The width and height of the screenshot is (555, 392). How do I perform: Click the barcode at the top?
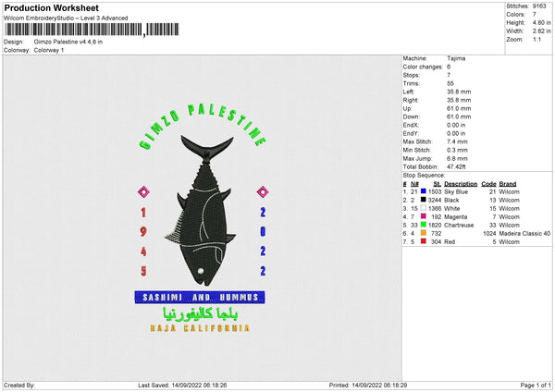[92, 30]
